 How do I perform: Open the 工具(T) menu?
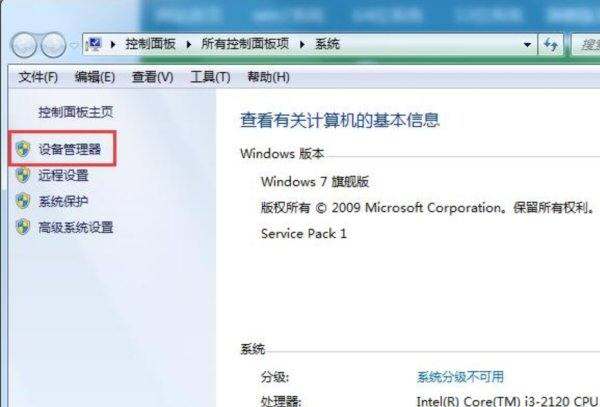[x=210, y=77]
